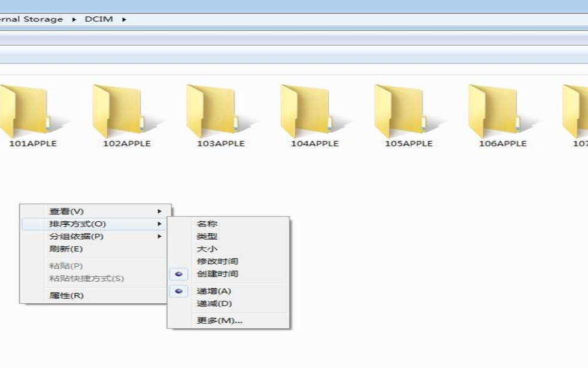588x368 pixels.
Task: Click the partially visible 107 folder icon
Action: click(x=576, y=112)
